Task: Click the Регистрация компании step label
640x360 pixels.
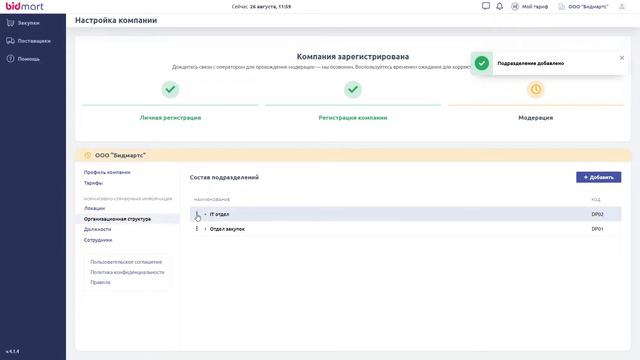Action: pyautogui.click(x=353, y=118)
